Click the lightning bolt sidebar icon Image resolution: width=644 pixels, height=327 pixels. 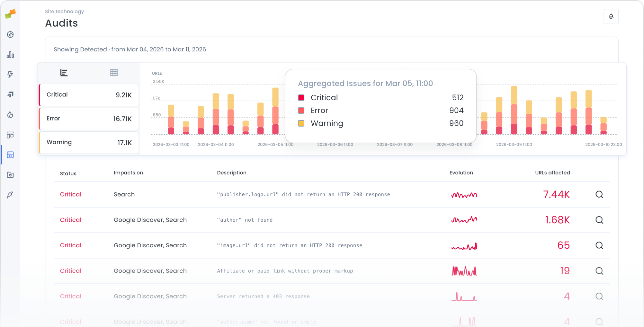pyautogui.click(x=10, y=75)
